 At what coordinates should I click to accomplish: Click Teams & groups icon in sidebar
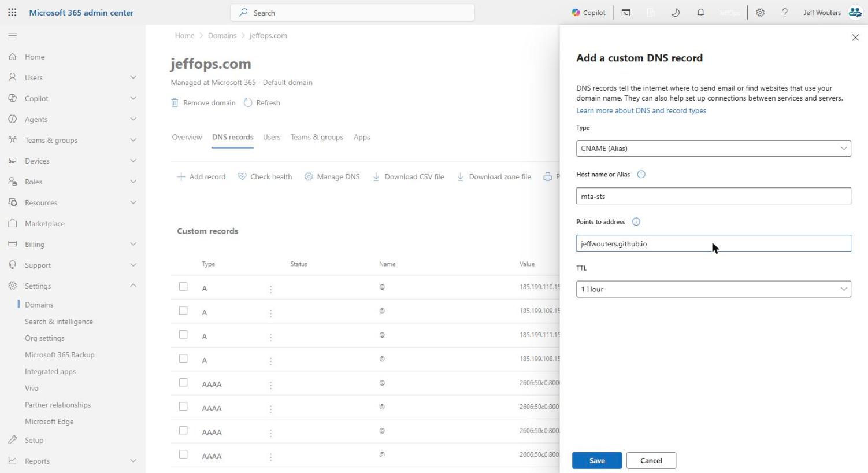12,140
